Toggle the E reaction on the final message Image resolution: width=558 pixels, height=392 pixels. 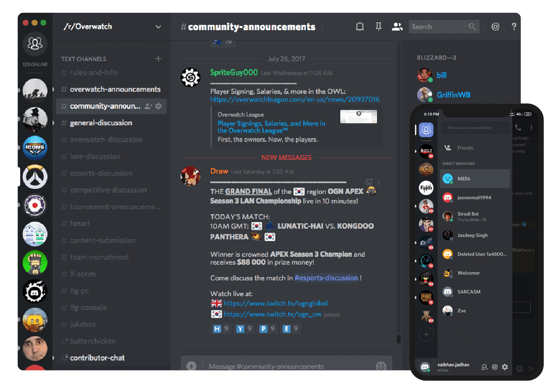(x=291, y=329)
